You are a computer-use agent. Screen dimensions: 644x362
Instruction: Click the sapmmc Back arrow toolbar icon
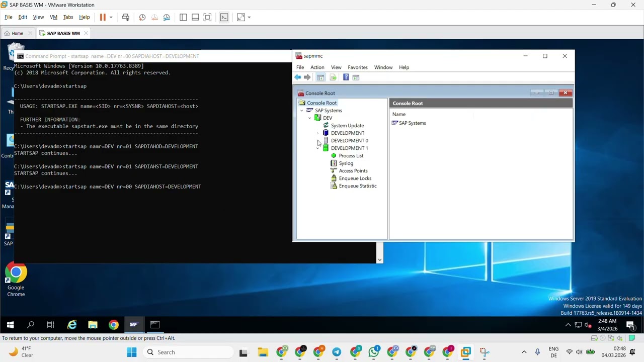pyautogui.click(x=298, y=77)
